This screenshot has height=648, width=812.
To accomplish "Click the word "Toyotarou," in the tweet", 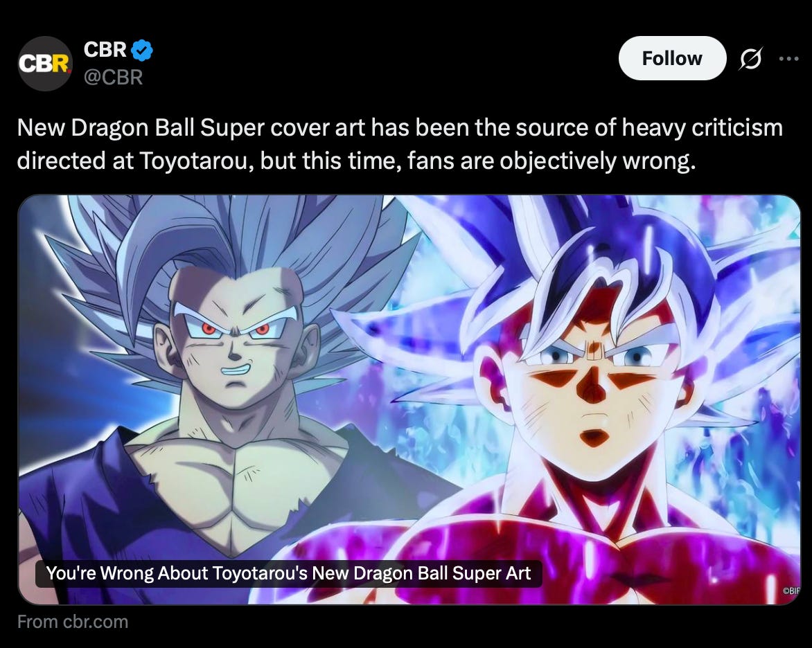I will (x=196, y=161).
